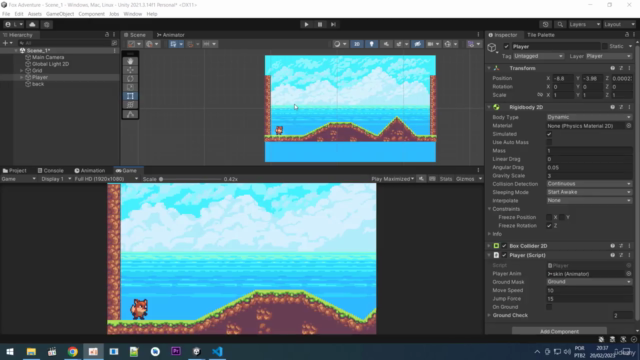Open Layers dropdown in top toolbar
Image resolution: width=640 pixels, height=360 pixels.
click(584, 24)
